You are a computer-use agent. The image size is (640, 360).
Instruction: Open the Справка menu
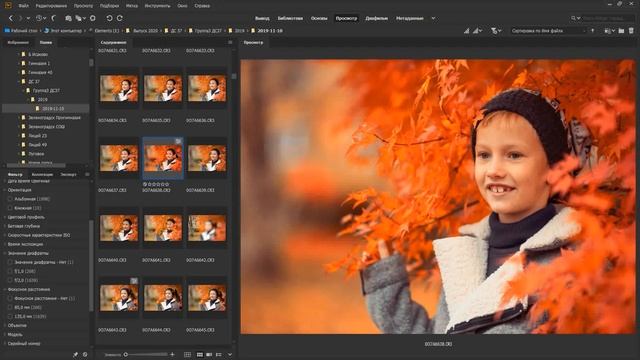pyautogui.click(x=202, y=6)
